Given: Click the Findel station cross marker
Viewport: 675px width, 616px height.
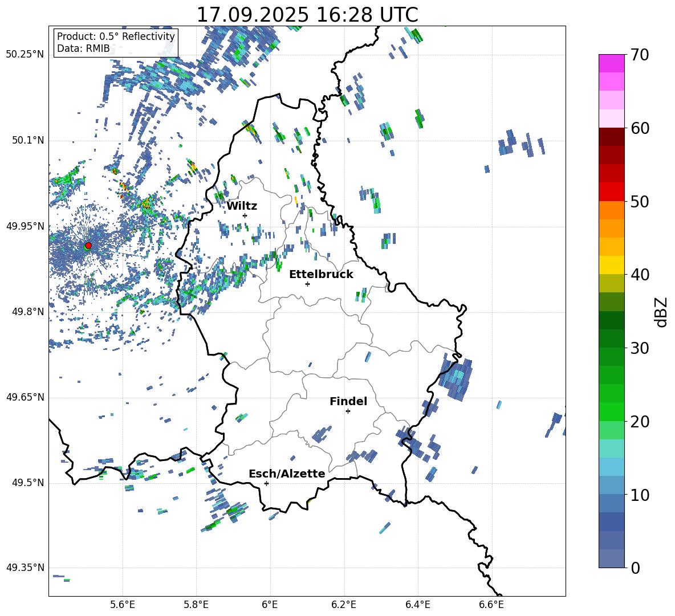Looking at the screenshot, I should point(348,411).
